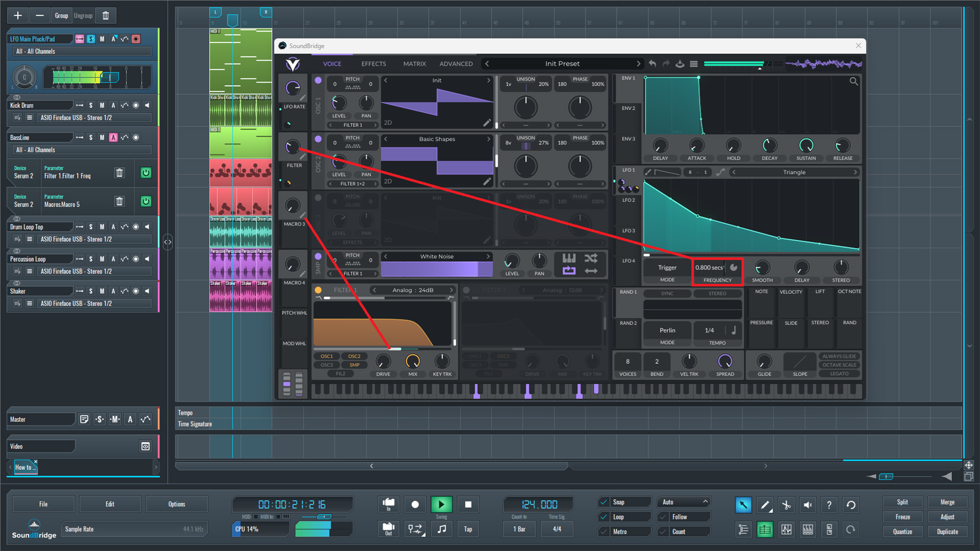
Task: Solo the Kick Drum track
Action: 91,106
